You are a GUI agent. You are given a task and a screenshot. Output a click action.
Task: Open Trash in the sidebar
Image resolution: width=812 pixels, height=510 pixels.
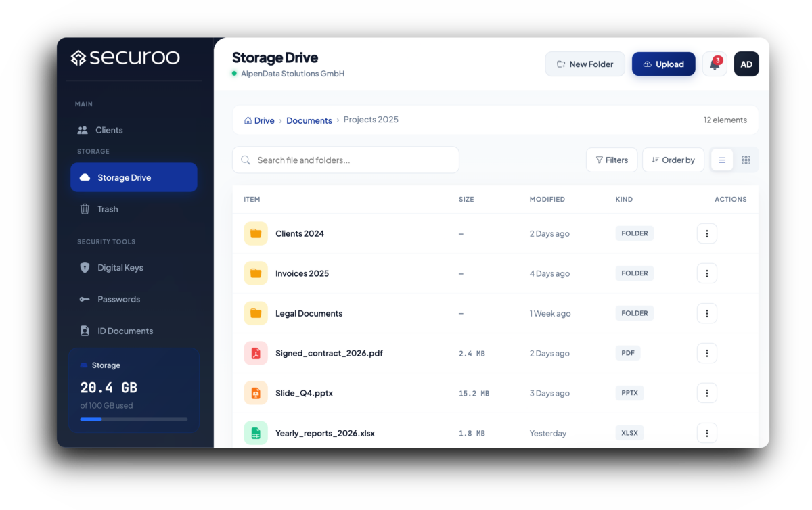click(x=108, y=209)
